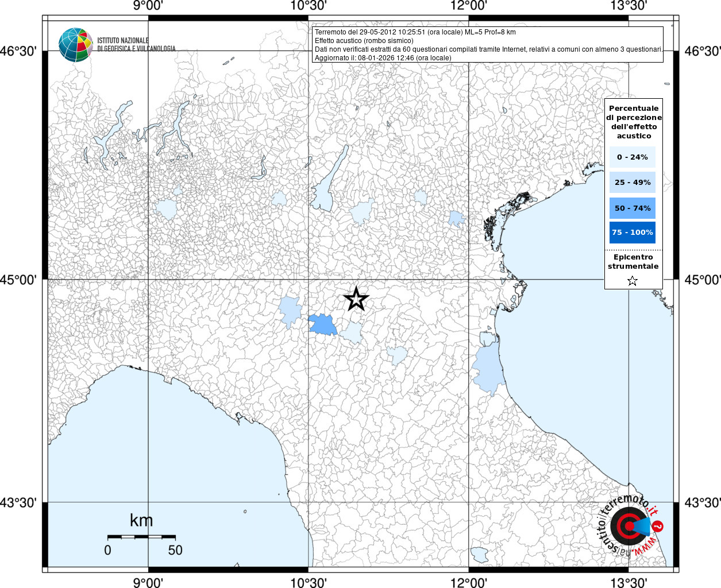
Task: Click the left axis label 43°30'
Action: point(18,503)
